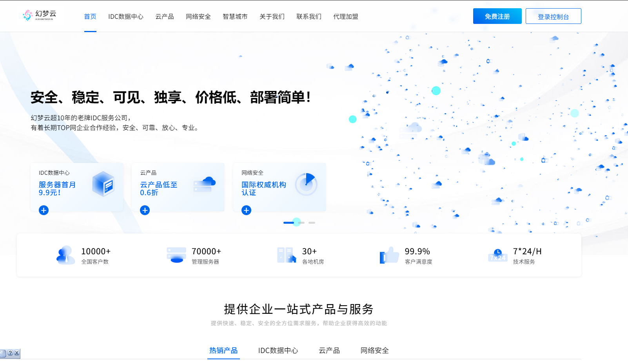Click the 技术服务 label
The height and width of the screenshot is (364, 628).
(524, 262)
